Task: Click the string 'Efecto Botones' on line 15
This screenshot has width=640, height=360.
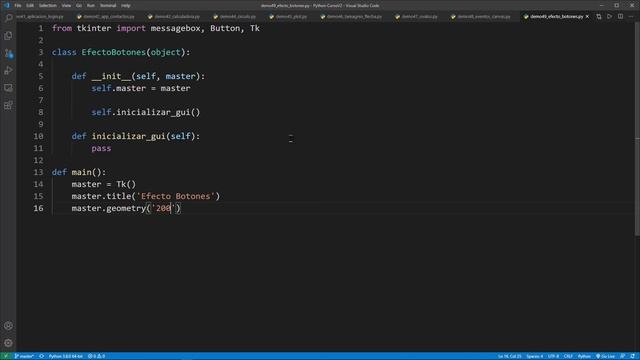Action: (176, 196)
